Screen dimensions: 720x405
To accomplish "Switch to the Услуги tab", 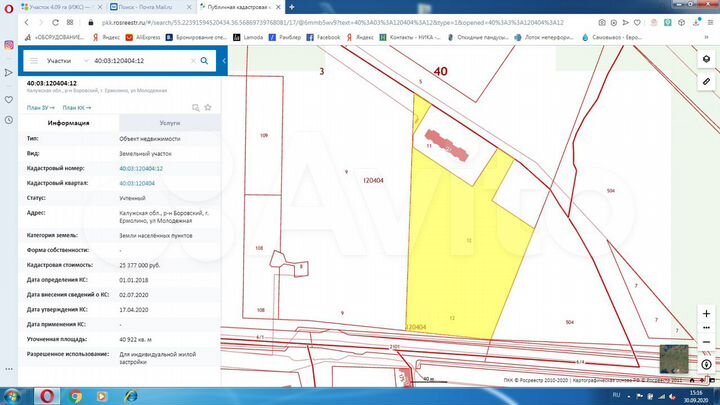I will tap(169, 121).
